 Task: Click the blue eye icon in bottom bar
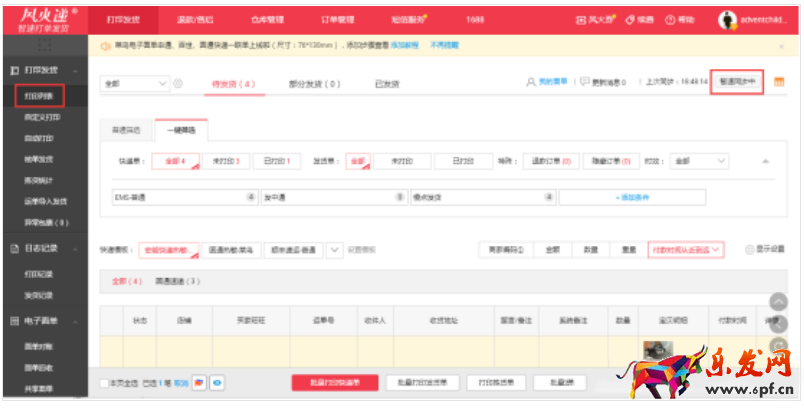217,383
